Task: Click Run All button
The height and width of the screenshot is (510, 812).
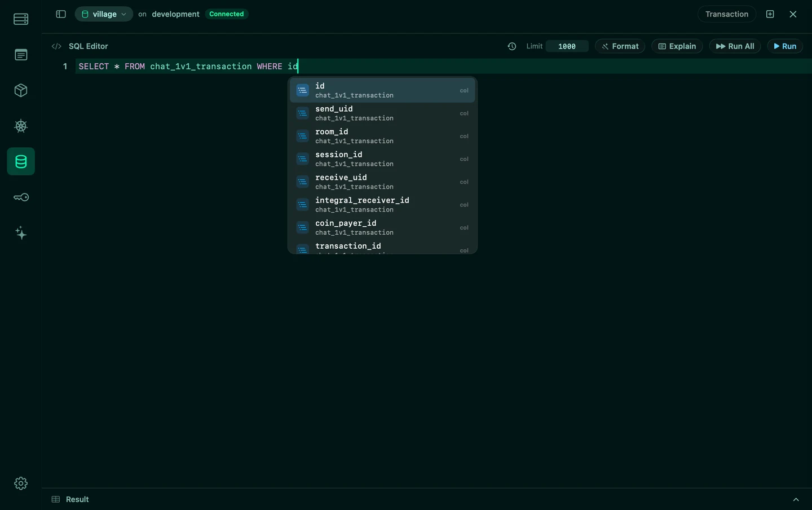Action: (735, 46)
